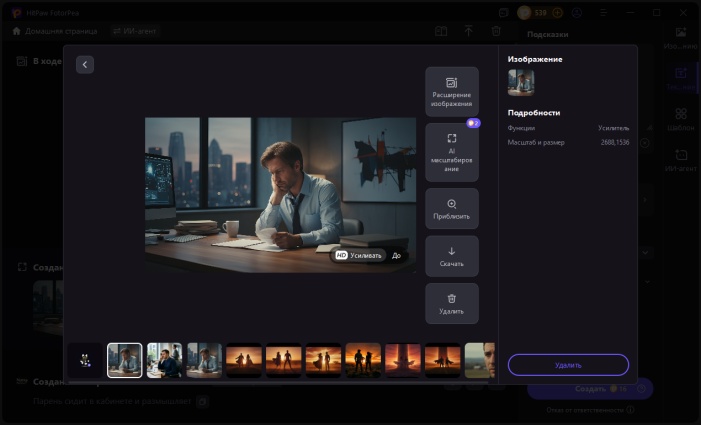Open the man's face thumbnail at strip end
Screen dimensions: 701x425
pyautogui.click(x=480, y=360)
